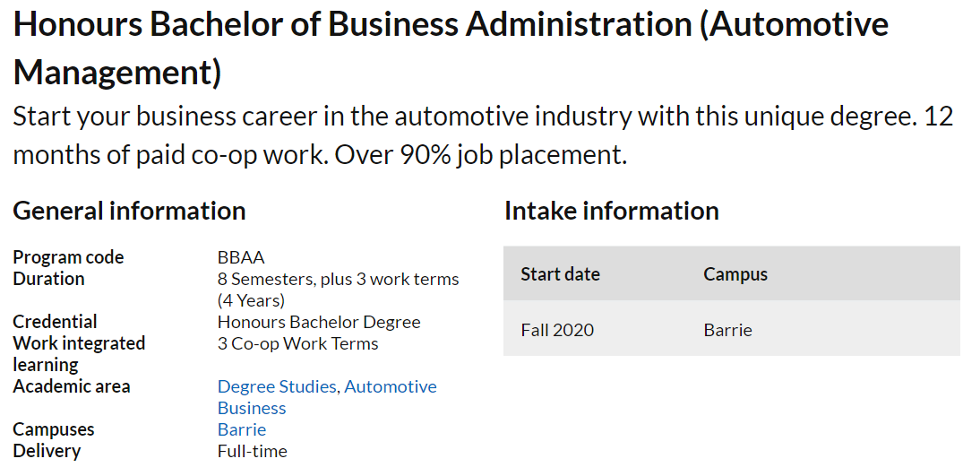The image size is (980, 476).
Task: Follow the Barrie link beside Campuses
Action: [x=242, y=429]
